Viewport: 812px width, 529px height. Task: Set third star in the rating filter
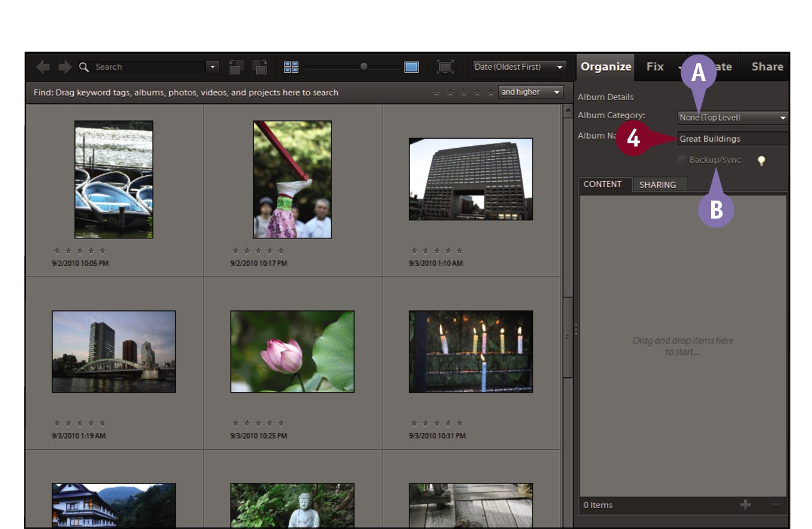(x=464, y=92)
